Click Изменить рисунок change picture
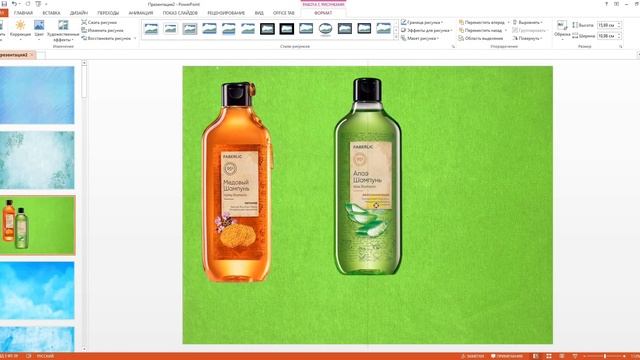 tap(102, 30)
